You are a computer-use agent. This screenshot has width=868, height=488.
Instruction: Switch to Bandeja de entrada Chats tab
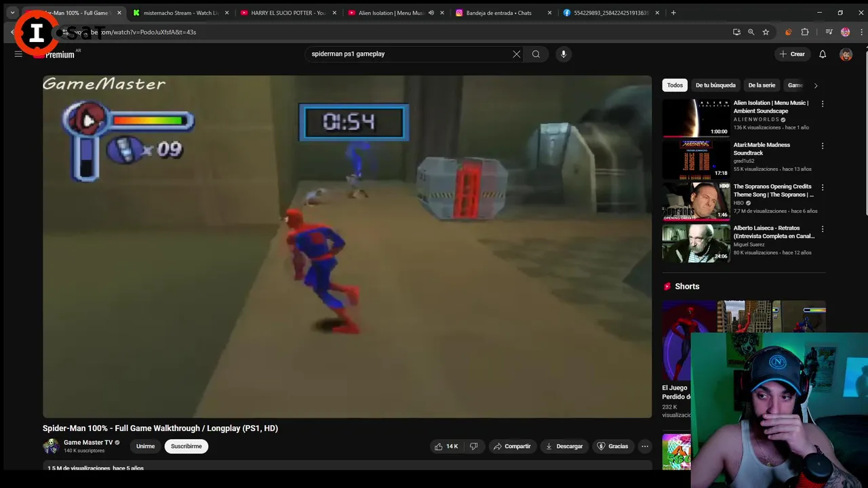pyautogui.click(x=499, y=13)
